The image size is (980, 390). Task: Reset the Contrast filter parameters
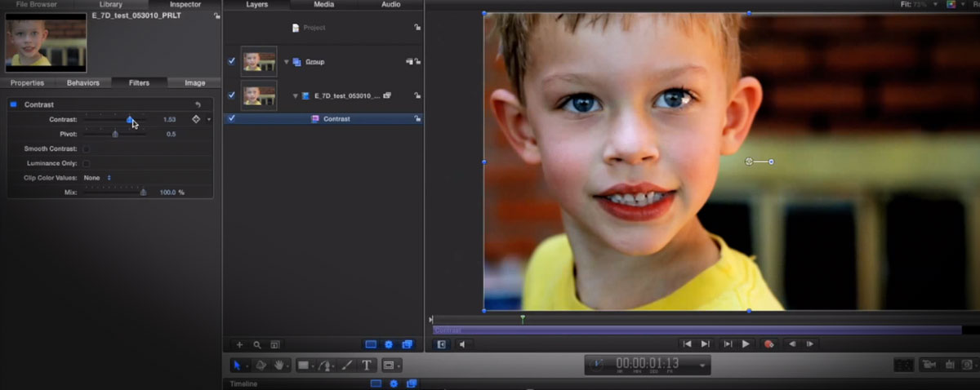coord(198,104)
